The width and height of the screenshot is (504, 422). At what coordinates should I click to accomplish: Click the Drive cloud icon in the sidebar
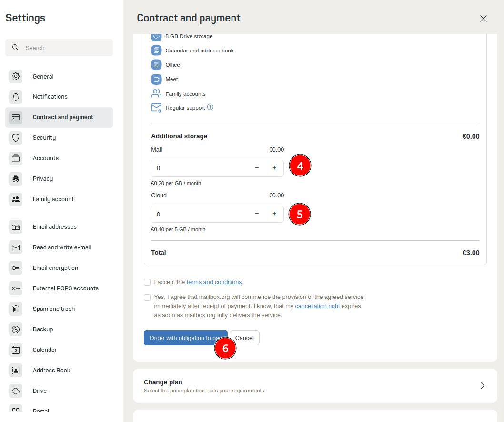point(16,391)
